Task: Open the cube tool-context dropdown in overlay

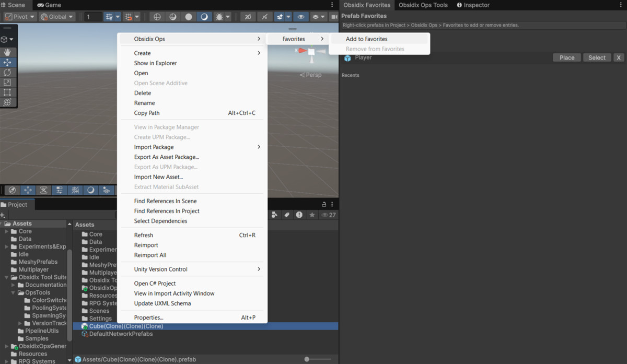Action: 7,39
